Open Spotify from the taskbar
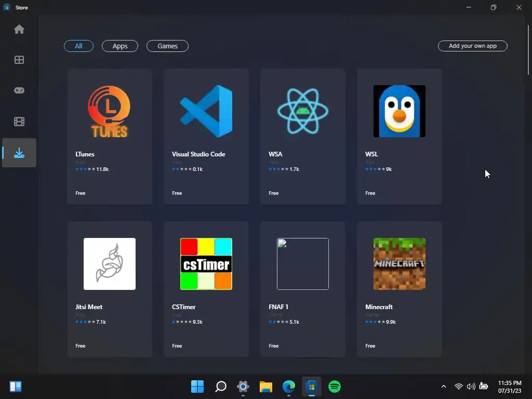The width and height of the screenshot is (532, 399). [x=335, y=387]
